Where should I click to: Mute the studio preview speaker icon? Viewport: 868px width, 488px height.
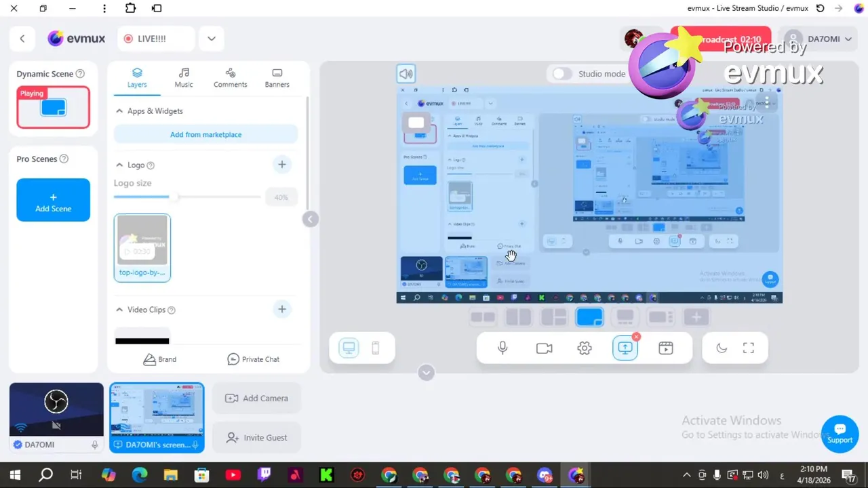(x=406, y=74)
